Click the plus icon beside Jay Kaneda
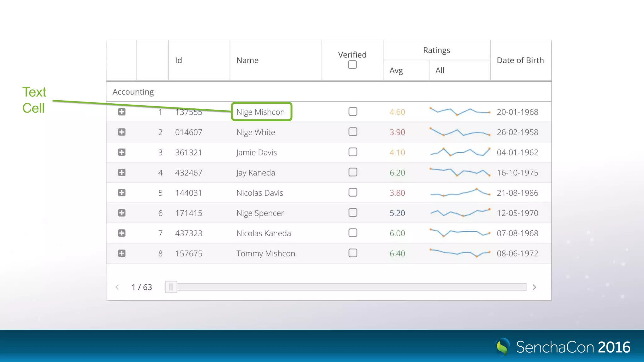 pos(122,173)
